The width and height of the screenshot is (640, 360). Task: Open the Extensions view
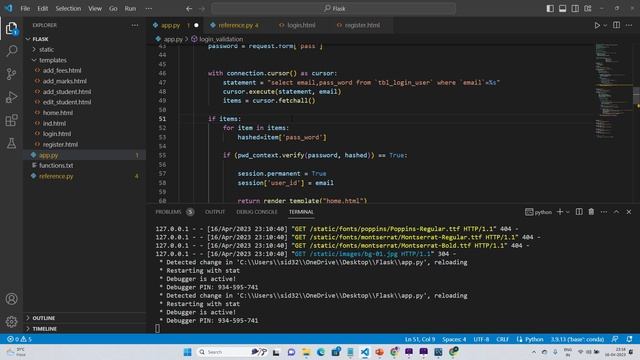tap(11, 120)
